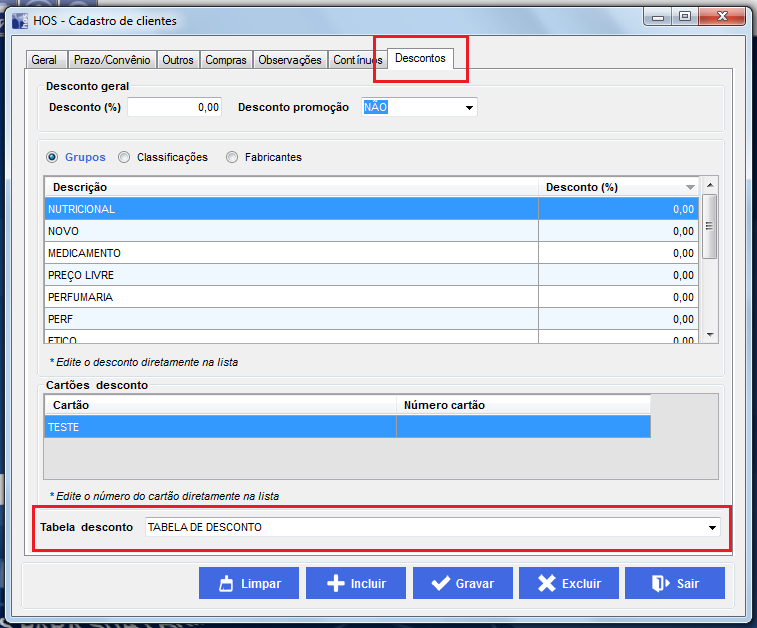
Task: Select the Classificações radio button
Action: (x=125, y=157)
